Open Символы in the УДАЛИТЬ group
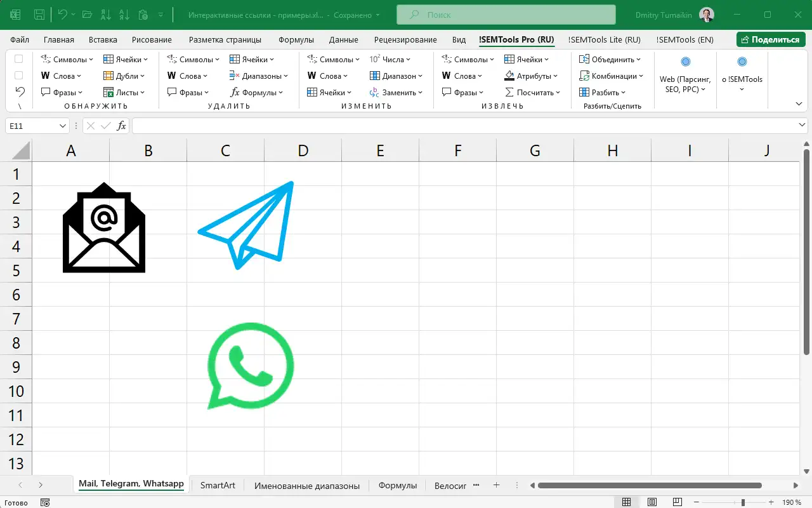Viewport: 812px width, 508px height. click(193, 59)
